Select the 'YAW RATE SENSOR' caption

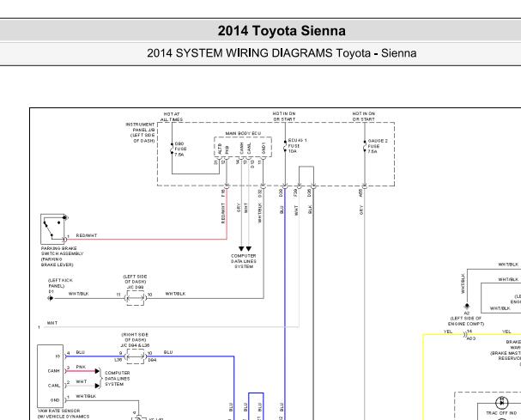(59, 411)
